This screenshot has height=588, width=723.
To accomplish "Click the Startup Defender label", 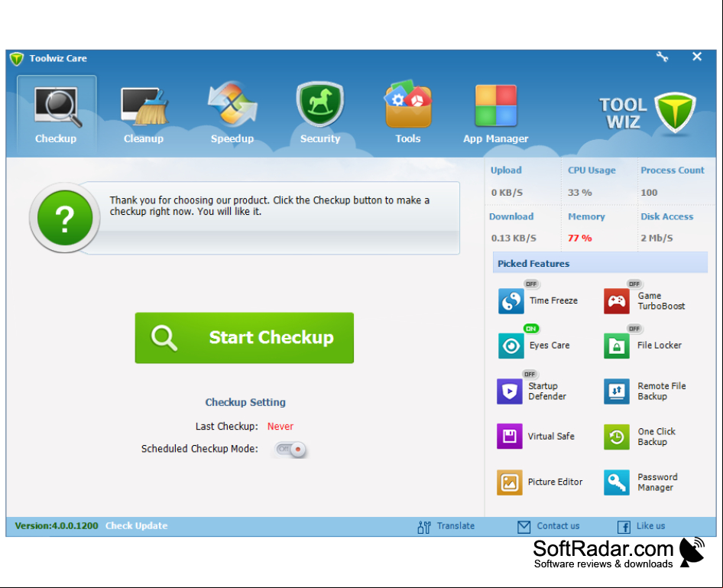I will tap(547, 391).
